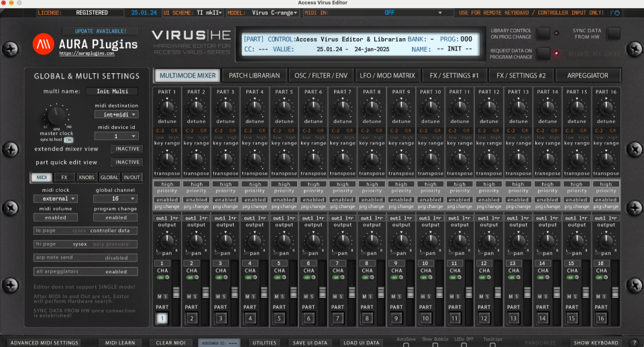Check the AutoSave checkbox
This screenshot has height=347, width=644.
coord(407,344)
